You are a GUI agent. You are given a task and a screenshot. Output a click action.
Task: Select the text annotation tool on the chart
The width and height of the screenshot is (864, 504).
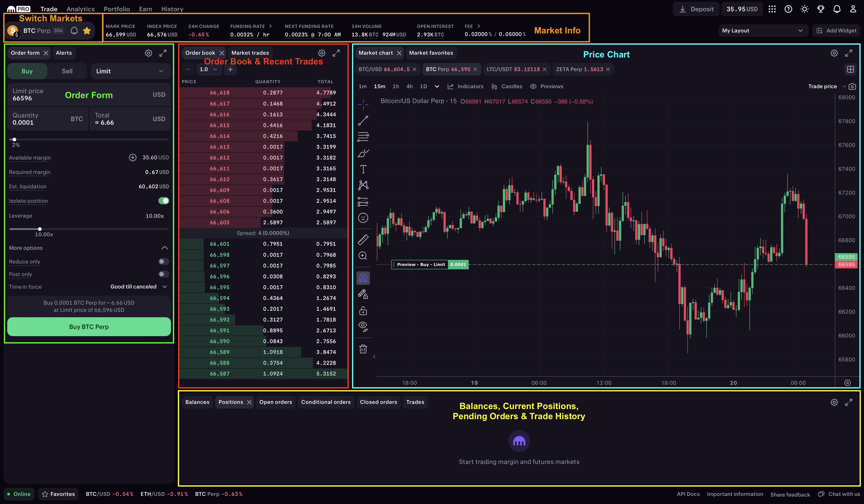click(363, 169)
